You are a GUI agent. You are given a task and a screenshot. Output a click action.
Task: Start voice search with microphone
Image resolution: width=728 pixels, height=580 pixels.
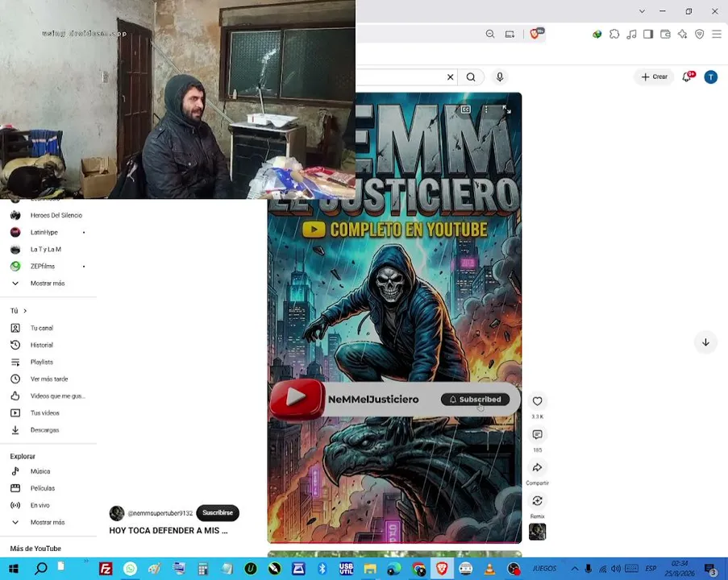pyautogui.click(x=500, y=77)
